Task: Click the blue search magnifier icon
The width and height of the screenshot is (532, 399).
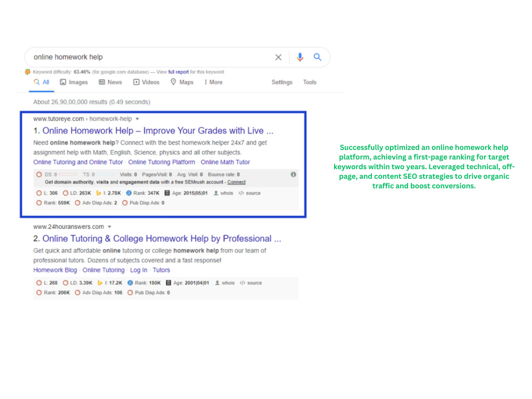Action: pyautogui.click(x=317, y=57)
